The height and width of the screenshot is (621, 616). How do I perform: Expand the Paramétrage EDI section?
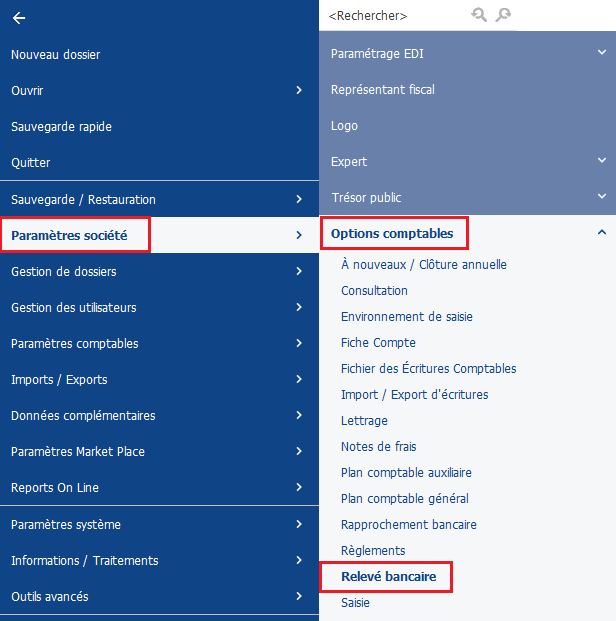click(x=601, y=53)
